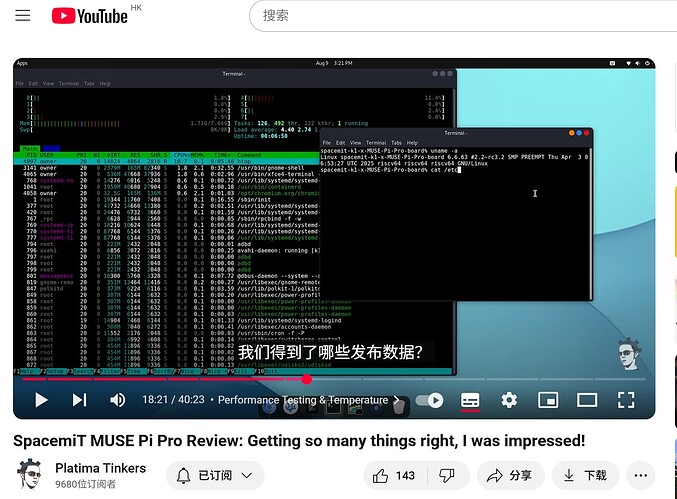Go to YouTube home via logo
Image resolution: width=677 pixels, height=499 pixels.
pos(89,16)
